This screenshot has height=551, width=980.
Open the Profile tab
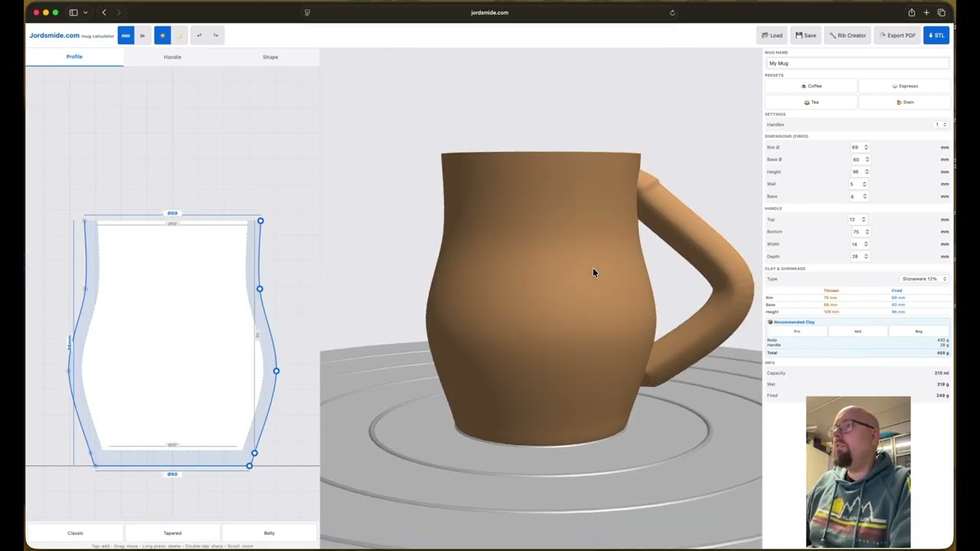(x=74, y=57)
